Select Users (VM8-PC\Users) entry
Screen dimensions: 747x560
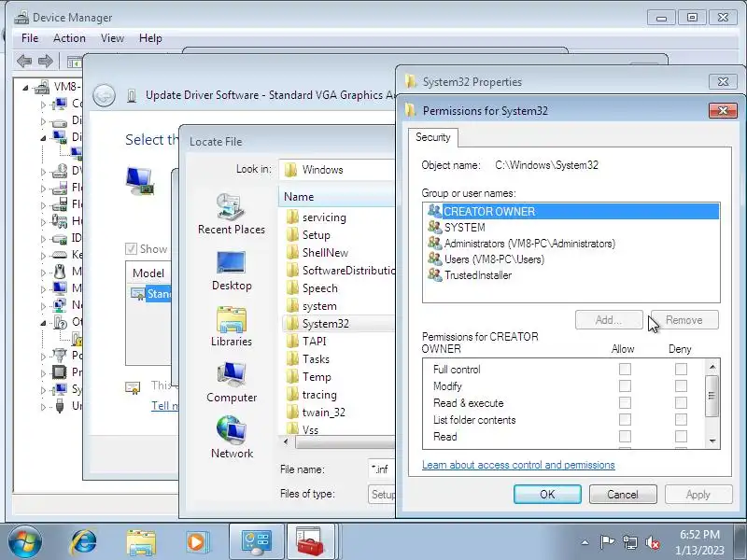pos(486,259)
